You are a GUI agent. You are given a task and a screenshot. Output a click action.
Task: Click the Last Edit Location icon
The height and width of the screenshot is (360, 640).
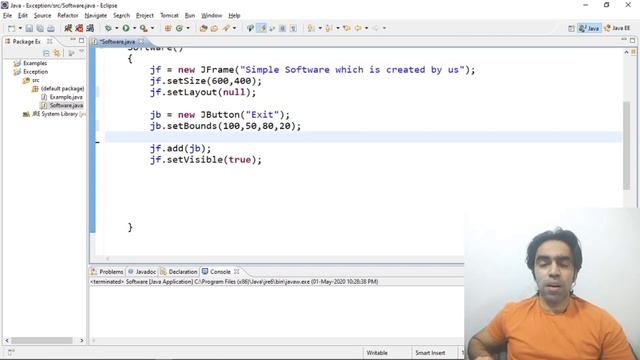(347, 28)
